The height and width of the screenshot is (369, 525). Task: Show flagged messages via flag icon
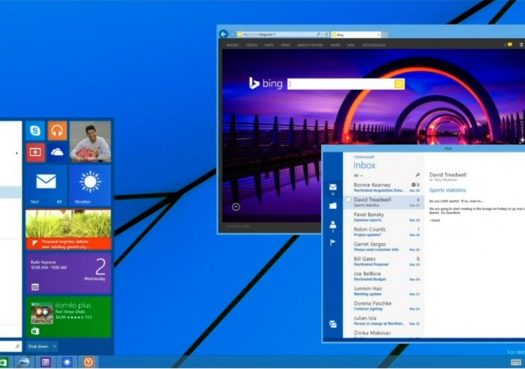coord(333,242)
